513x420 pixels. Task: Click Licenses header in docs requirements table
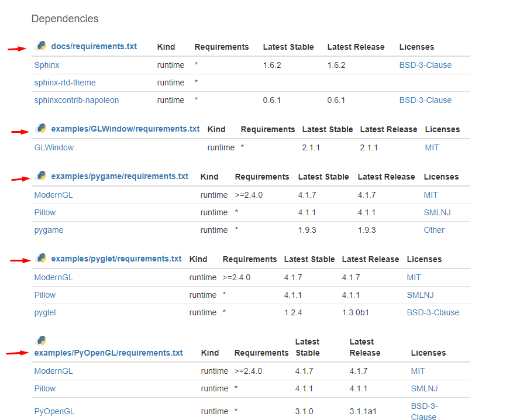pyautogui.click(x=417, y=47)
